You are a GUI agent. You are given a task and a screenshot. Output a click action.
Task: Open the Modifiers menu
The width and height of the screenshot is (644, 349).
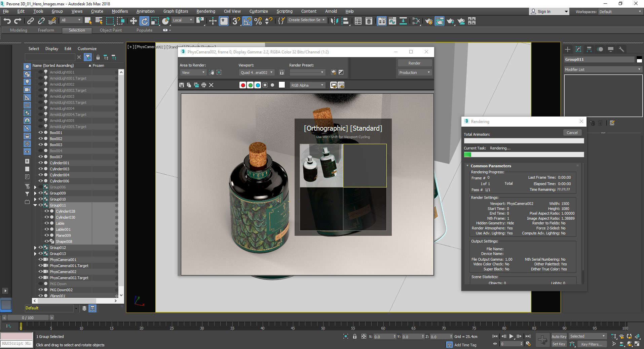pyautogui.click(x=120, y=11)
